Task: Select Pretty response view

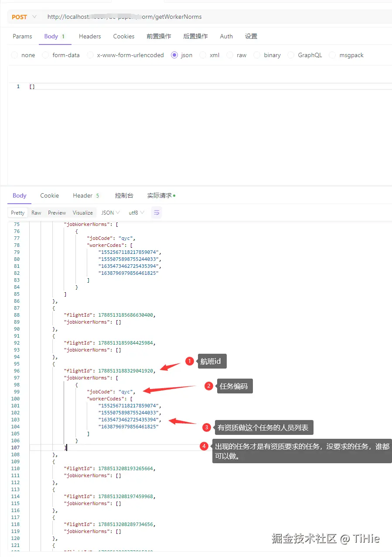Action: 18,213
